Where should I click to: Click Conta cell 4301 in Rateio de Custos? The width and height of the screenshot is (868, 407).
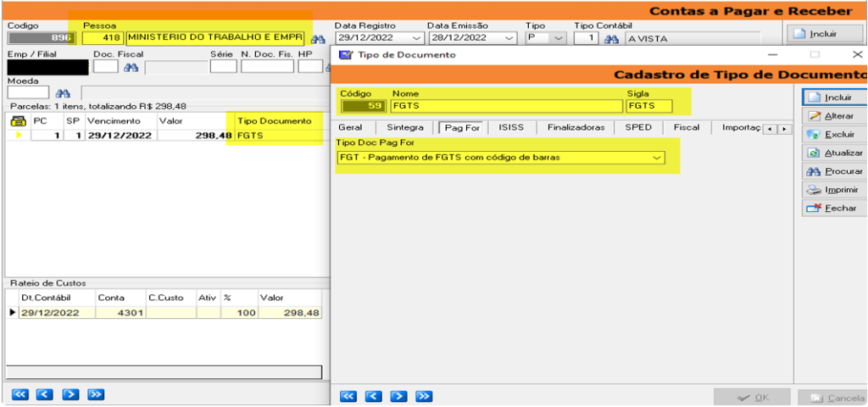pos(120,313)
